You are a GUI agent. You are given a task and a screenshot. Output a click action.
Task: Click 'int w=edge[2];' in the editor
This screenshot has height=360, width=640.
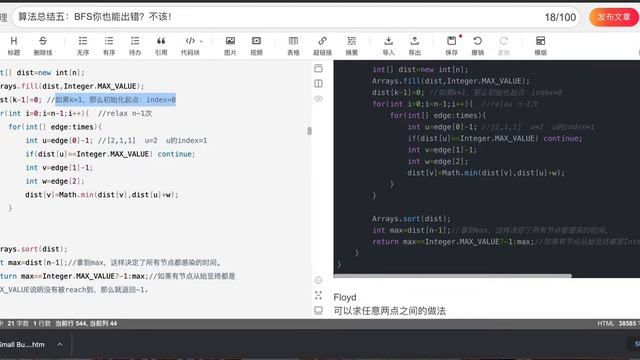click(x=55, y=181)
